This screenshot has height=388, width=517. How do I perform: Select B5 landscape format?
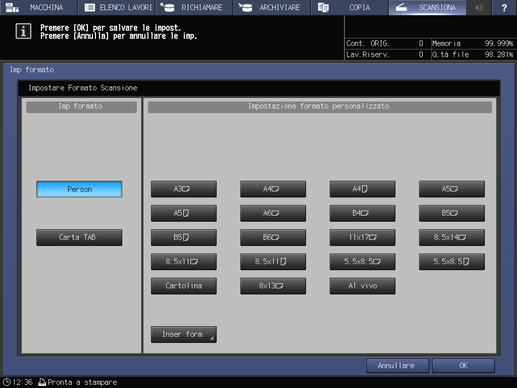click(452, 213)
